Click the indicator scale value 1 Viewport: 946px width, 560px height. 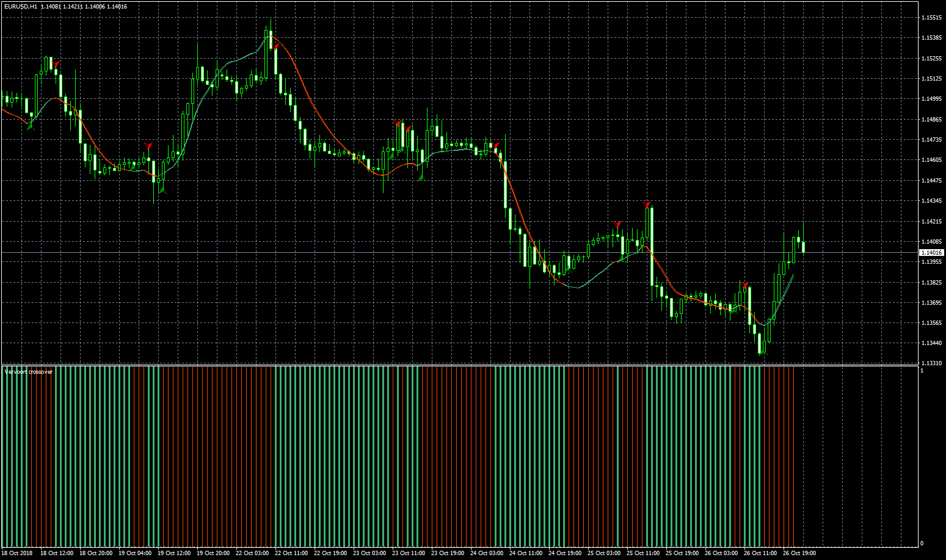pos(922,371)
